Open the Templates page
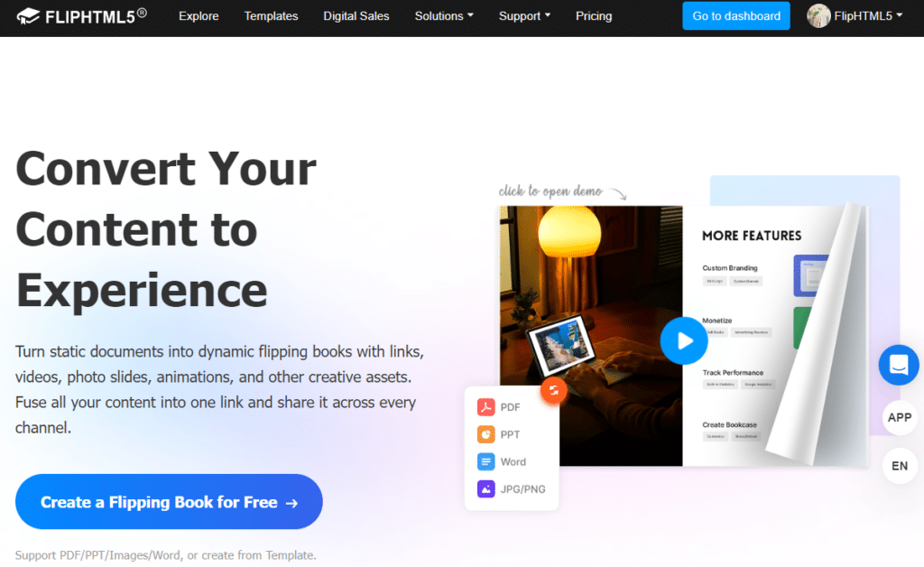Screen dimensions: 924x567 pyautogui.click(x=271, y=15)
